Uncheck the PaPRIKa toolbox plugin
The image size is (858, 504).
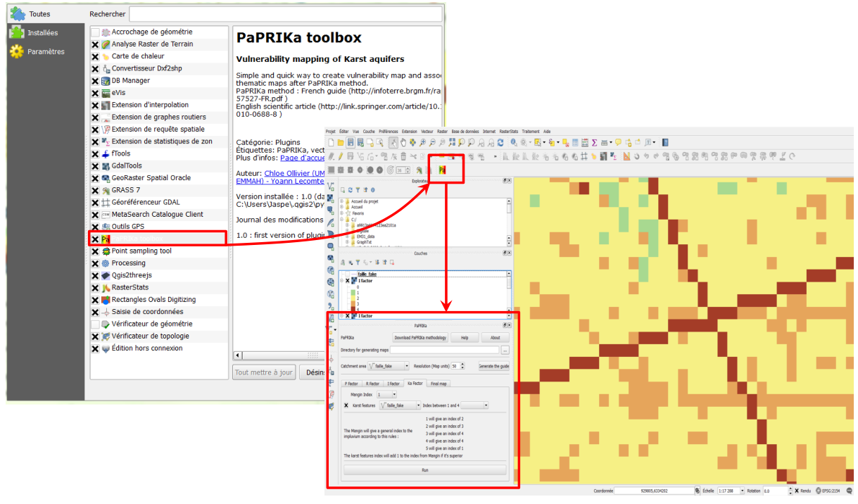(x=95, y=239)
